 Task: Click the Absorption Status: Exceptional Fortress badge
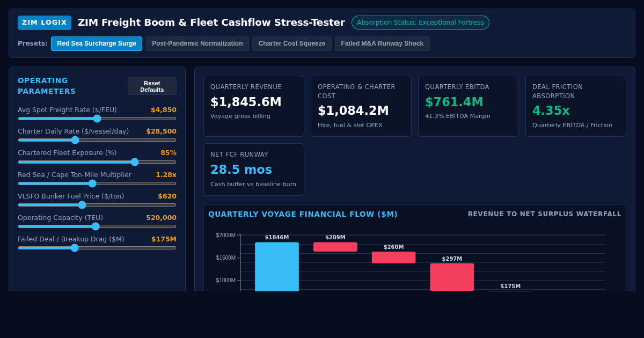(x=420, y=23)
